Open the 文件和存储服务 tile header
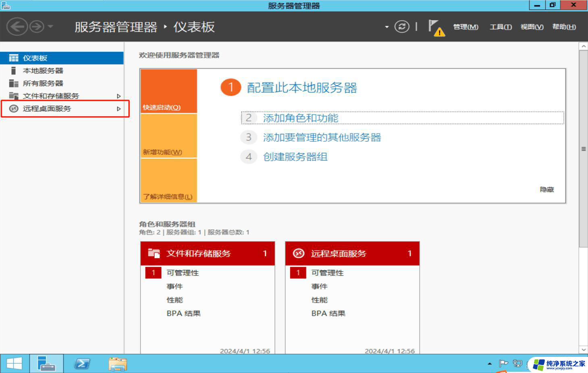The width and height of the screenshot is (588, 373). pos(208,253)
